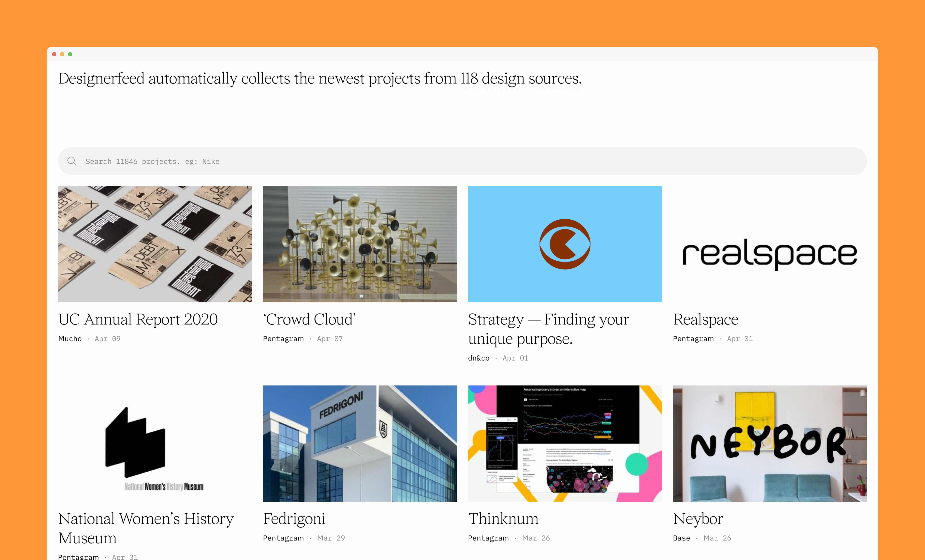Open UC Annual Report 2020 thumbnail
925x560 pixels.
(x=155, y=244)
